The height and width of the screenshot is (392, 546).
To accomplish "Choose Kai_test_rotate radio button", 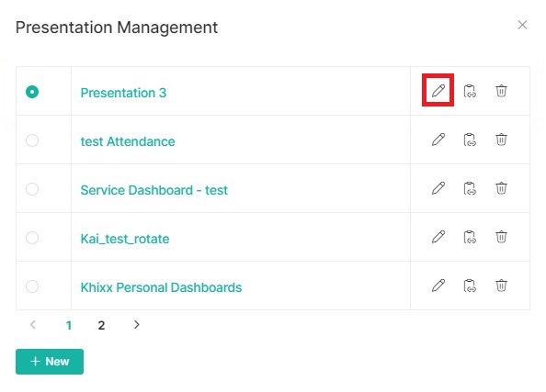I will [x=32, y=238].
